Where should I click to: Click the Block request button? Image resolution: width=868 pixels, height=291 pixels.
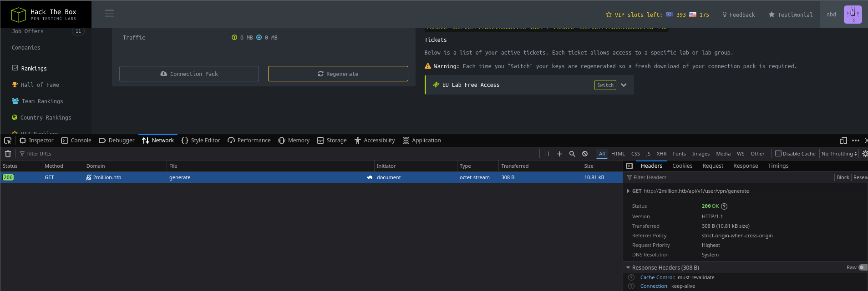tap(843, 177)
